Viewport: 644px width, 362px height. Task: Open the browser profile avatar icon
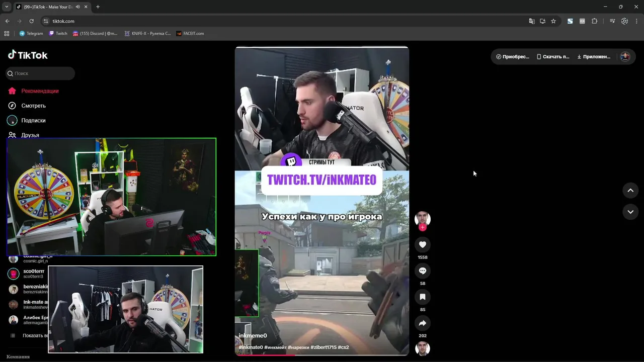point(624,21)
